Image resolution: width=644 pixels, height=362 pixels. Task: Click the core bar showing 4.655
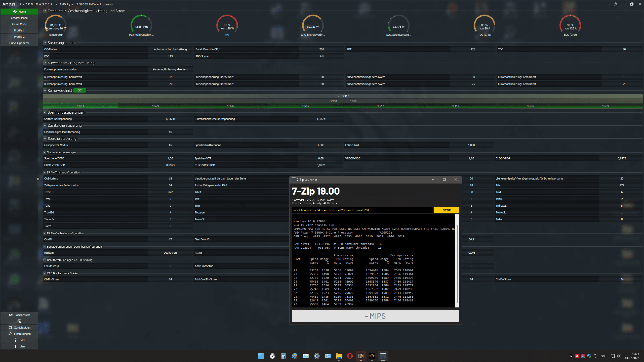(305, 106)
